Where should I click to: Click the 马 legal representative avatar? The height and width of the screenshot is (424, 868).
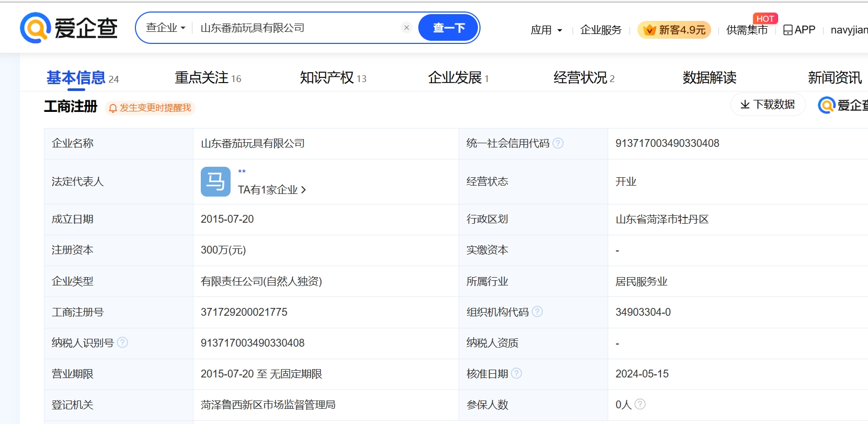click(215, 181)
